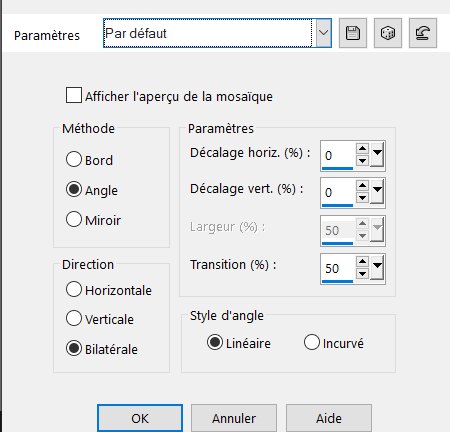The image size is (450, 432).
Task: Increase the Transition value with the up arrow
Action: 362,261
